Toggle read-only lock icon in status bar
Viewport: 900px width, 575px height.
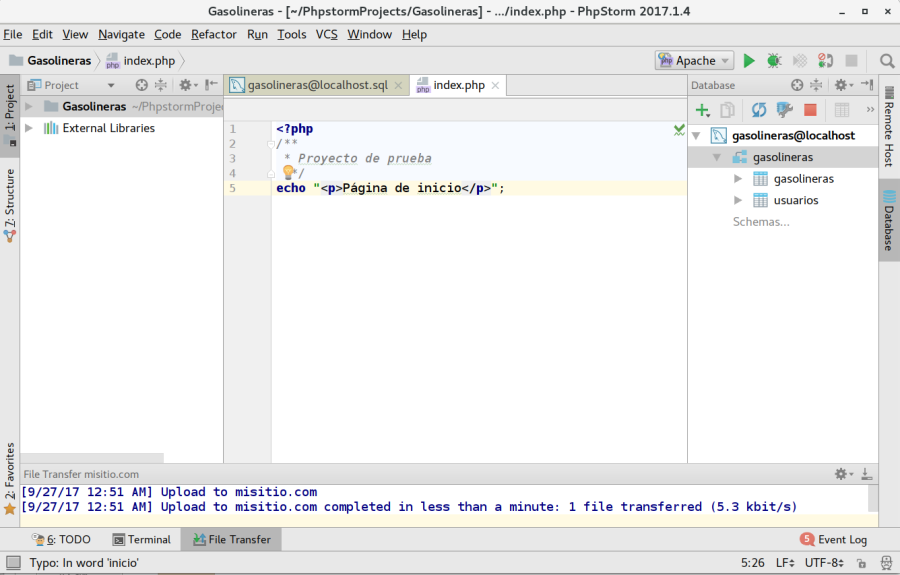[x=862, y=563]
